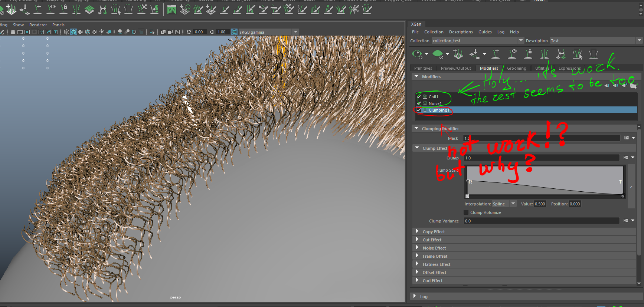The height and width of the screenshot is (307, 644).
Task: Switch to the Grooming tab
Action: tap(516, 68)
